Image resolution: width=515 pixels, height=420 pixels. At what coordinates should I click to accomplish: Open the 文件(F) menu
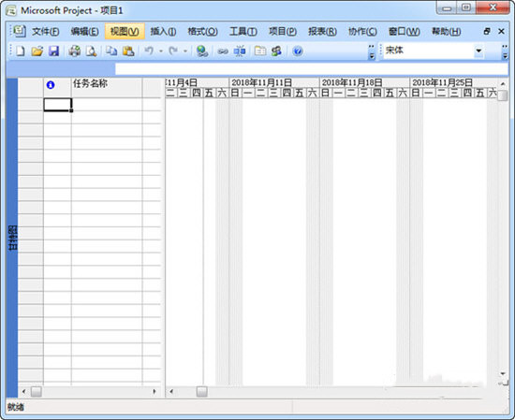[45, 32]
